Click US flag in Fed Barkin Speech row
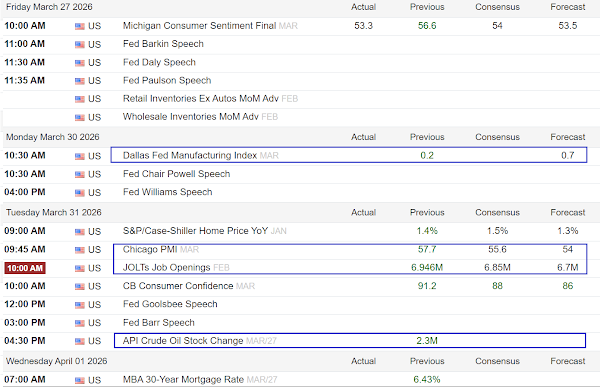Viewport: 600px width, 387px height. [x=80, y=44]
